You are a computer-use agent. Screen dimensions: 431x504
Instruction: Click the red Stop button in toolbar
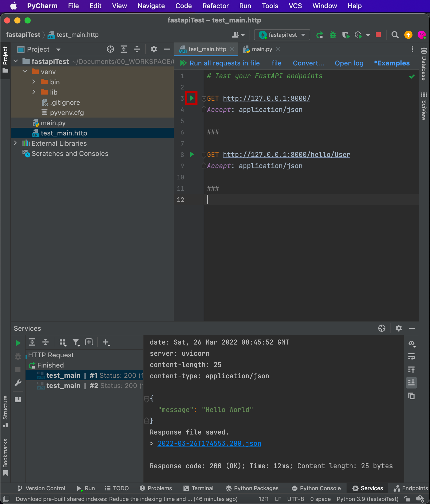click(378, 35)
